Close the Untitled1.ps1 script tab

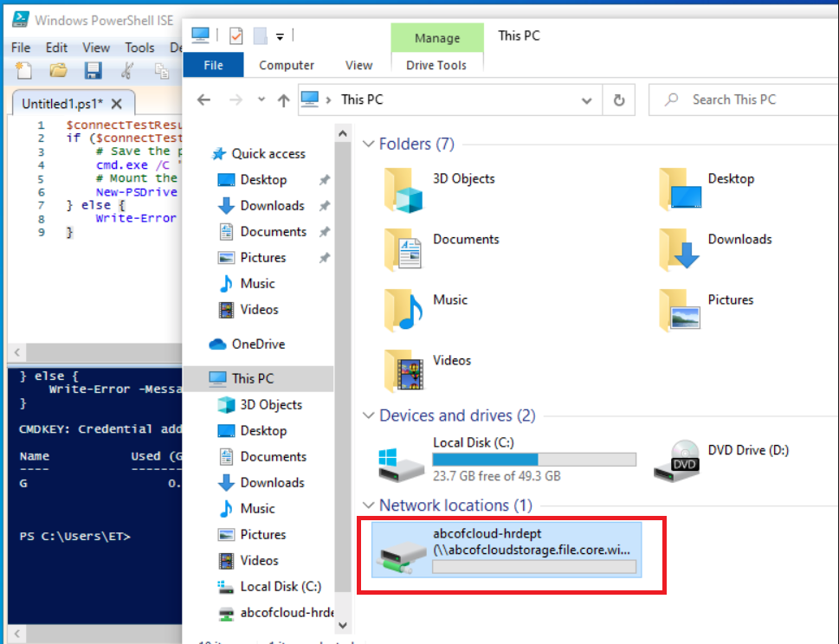pyautogui.click(x=117, y=104)
